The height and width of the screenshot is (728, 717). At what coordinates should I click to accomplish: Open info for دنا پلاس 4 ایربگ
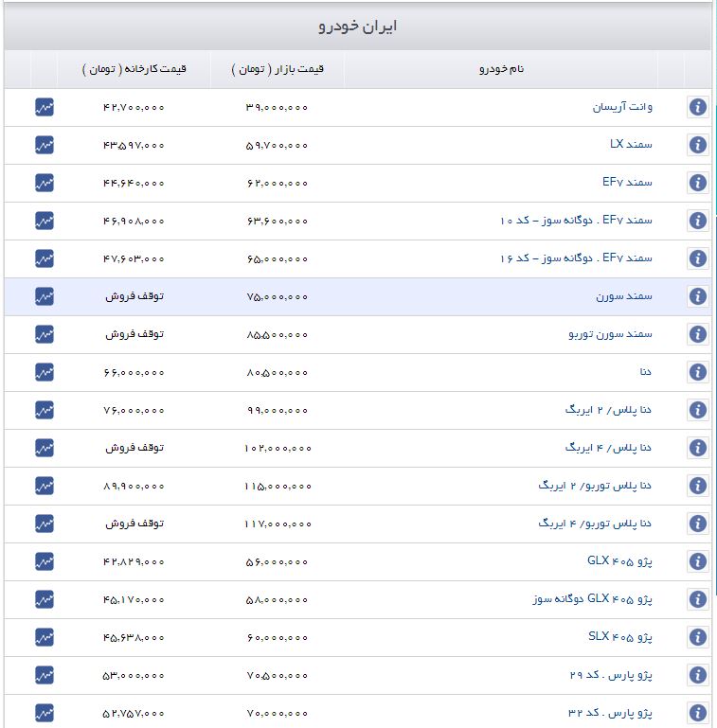point(697,448)
